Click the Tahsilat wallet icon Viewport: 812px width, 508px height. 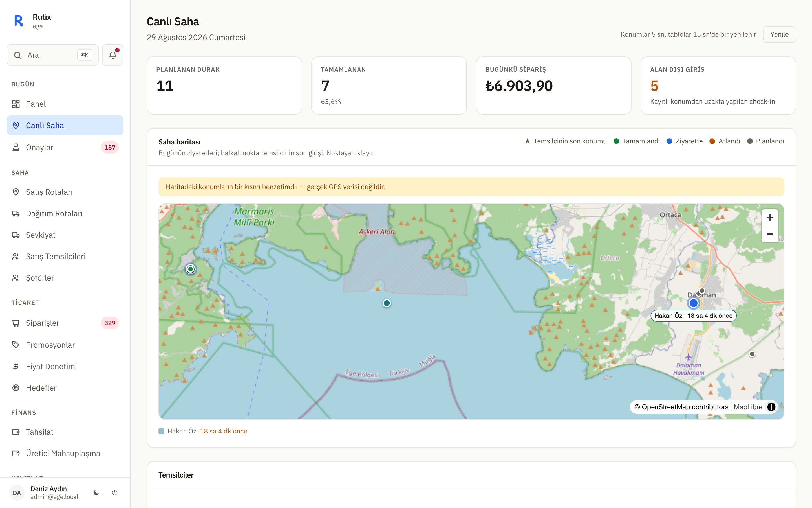click(16, 432)
